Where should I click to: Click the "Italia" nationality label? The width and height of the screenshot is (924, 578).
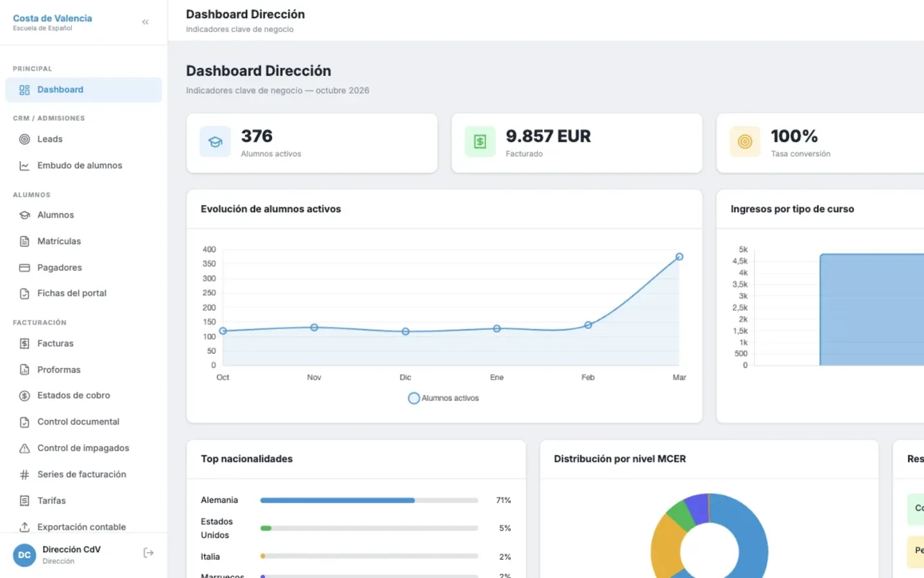click(x=210, y=557)
